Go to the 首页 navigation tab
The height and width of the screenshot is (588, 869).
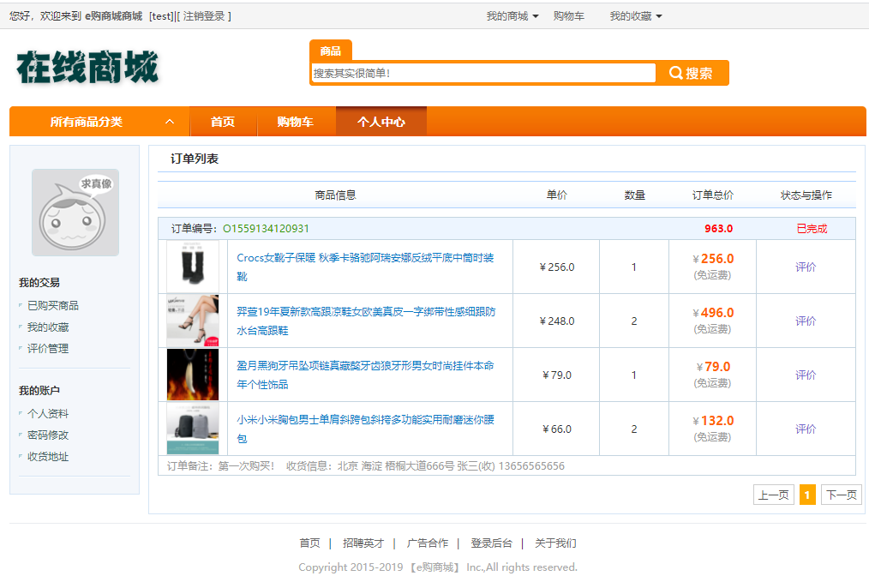(x=223, y=122)
